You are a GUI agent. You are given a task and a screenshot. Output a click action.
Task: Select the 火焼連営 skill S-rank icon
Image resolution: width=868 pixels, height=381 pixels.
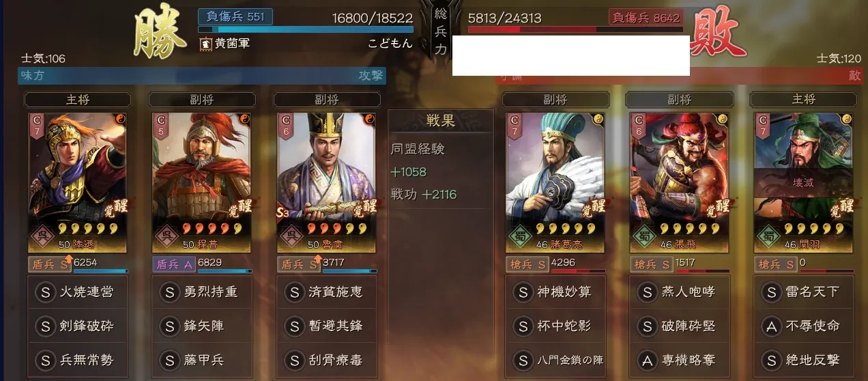coord(45,292)
